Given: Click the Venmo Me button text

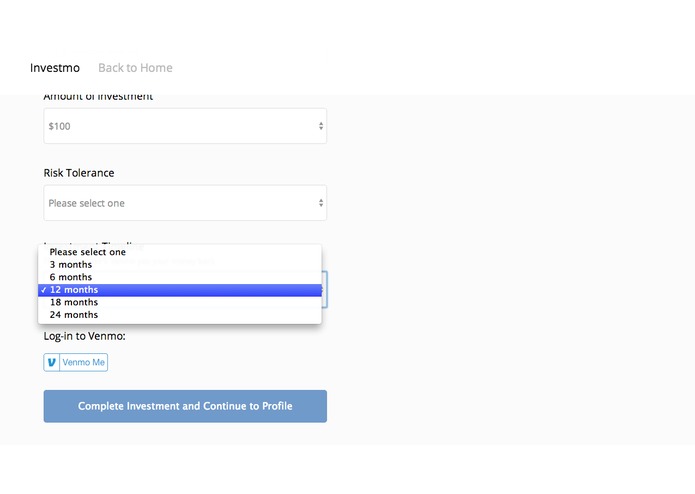Looking at the screenshot, I should [x=83, y=362].
